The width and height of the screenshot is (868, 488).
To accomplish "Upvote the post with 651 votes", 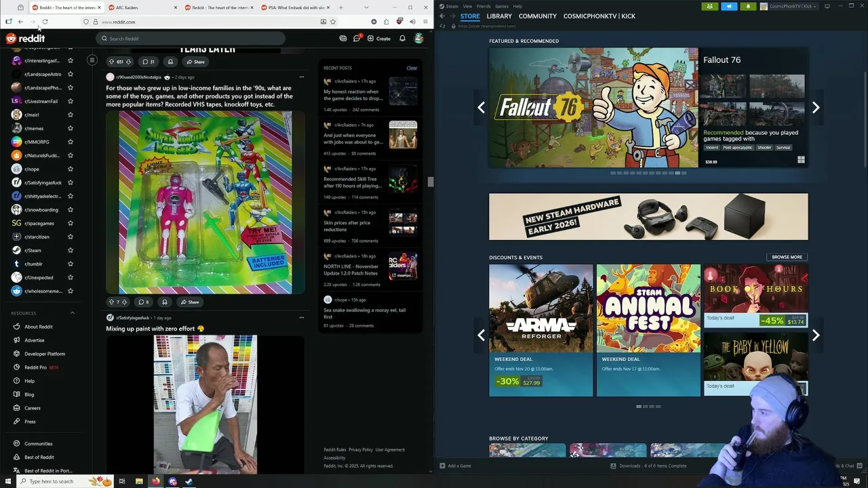I will tap(111, 62).
